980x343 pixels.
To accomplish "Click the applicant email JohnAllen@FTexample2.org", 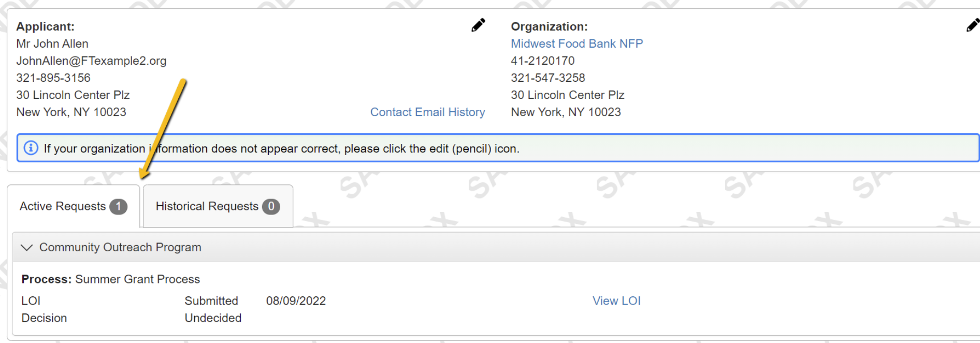I will (91, 61).
